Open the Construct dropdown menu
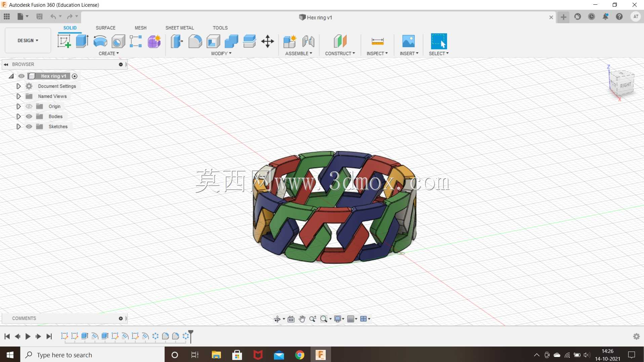Image resolution: width=644 pixels, height=362 pixels. [x=340, y=53]
